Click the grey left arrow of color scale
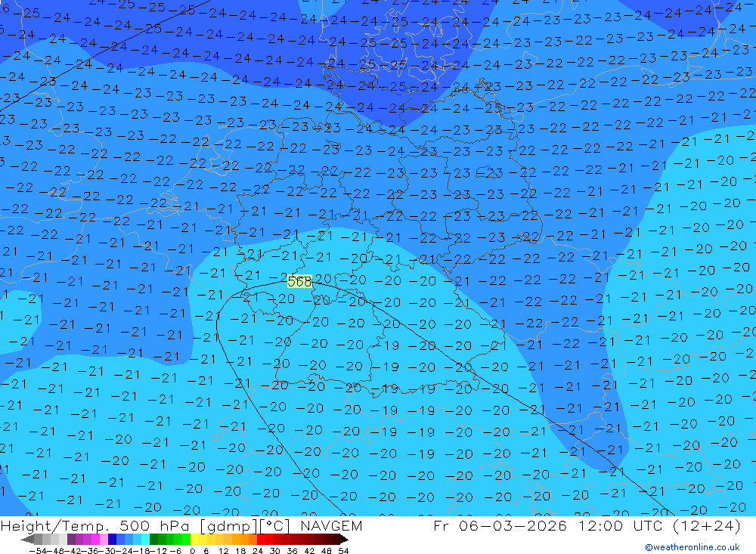756x554 pixels. coord(27,540)
